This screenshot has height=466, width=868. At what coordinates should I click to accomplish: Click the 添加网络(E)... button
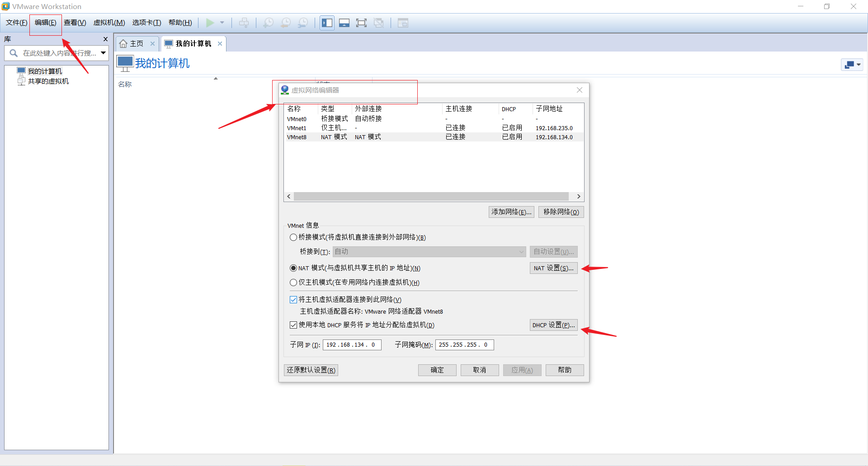click(x=511, y=212)
